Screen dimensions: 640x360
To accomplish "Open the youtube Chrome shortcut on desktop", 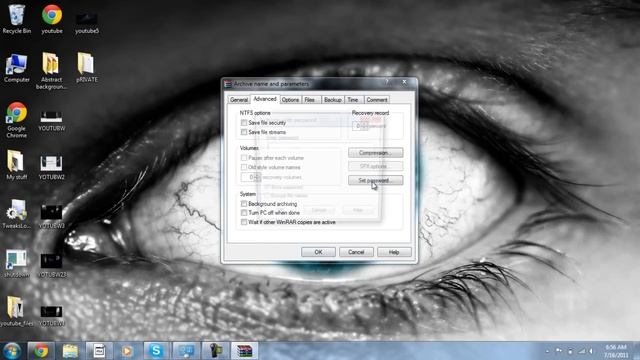I will click(x=52, y=19).
